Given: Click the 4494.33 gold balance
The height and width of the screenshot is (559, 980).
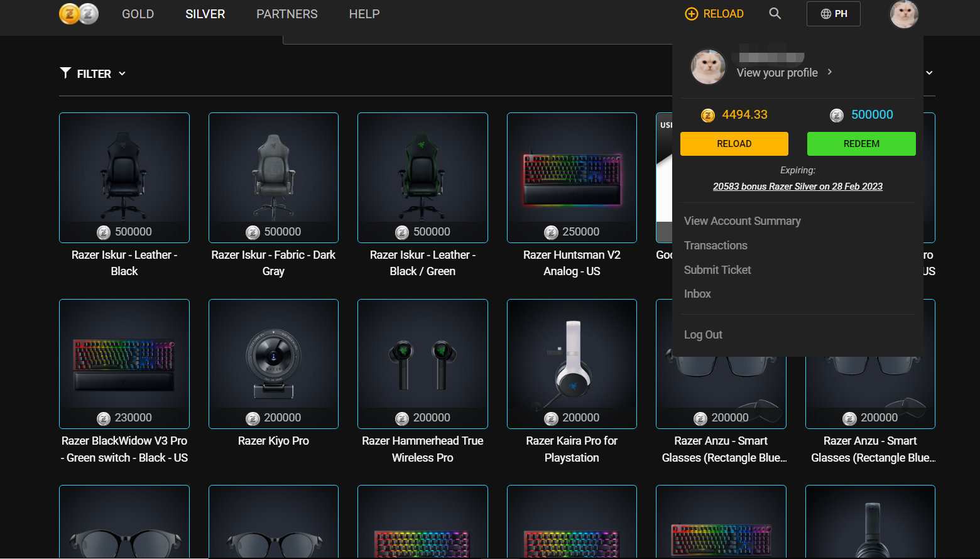Looking at the screenshot, I should (744, 115).
